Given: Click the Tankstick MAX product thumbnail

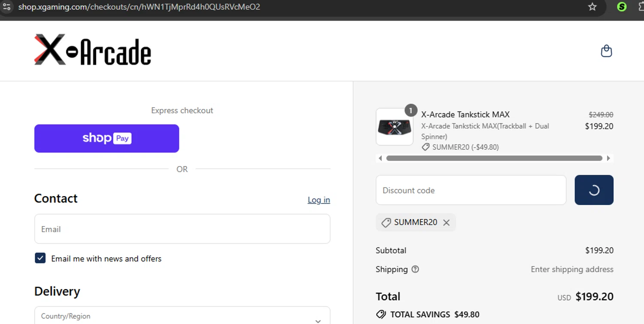Looking at the screenshot, I should click(395, 127).
